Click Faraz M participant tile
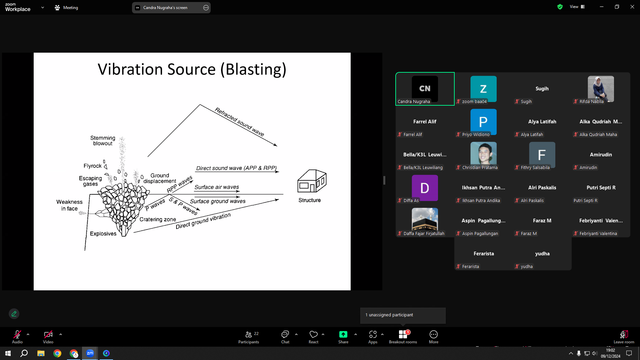Screen dimensions: 640x360 tap(542, 221)
